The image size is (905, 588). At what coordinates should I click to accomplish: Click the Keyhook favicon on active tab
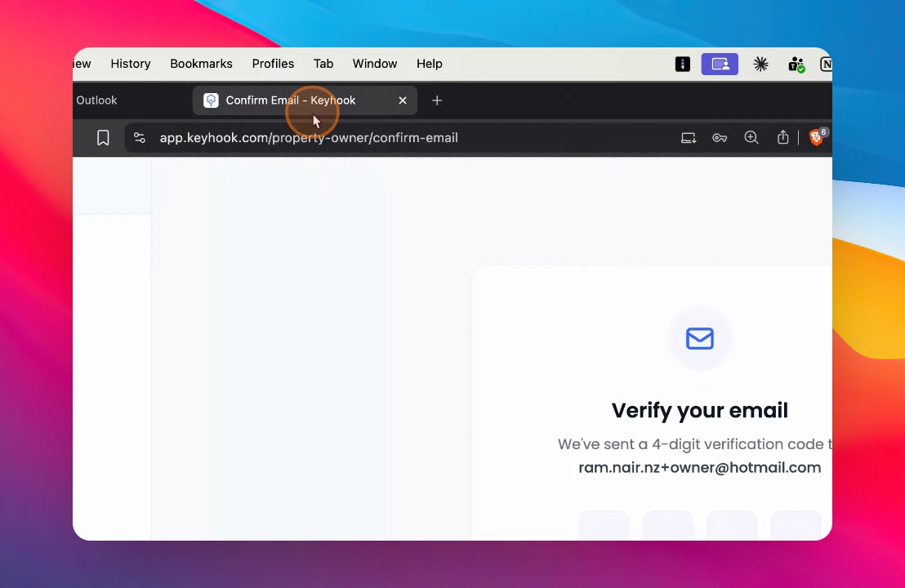tap(212, 100)
